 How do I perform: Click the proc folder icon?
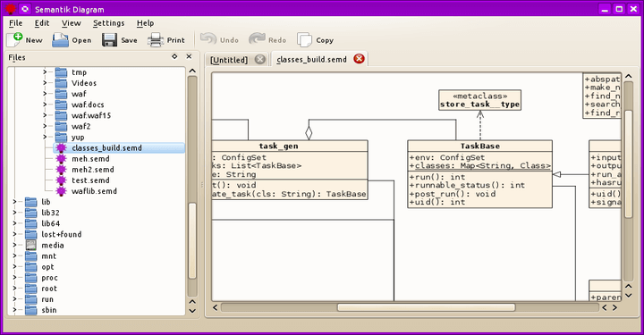[x=30, y=278]
